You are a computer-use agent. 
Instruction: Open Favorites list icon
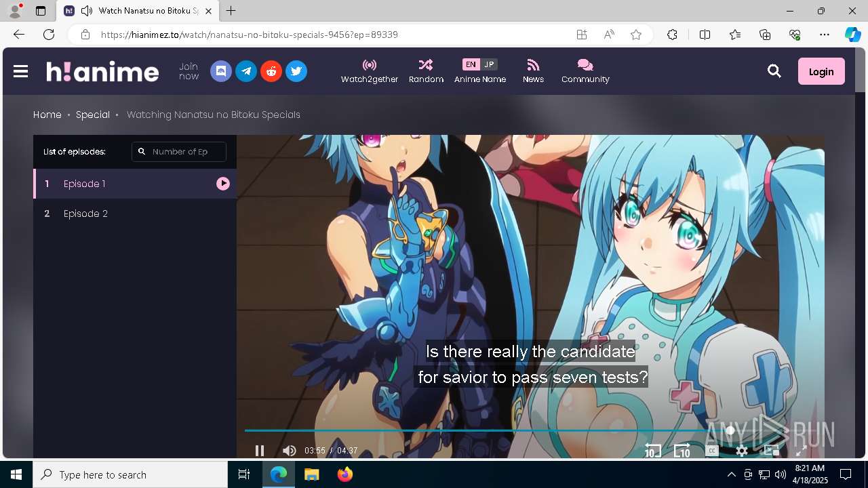tap(735, 35)
